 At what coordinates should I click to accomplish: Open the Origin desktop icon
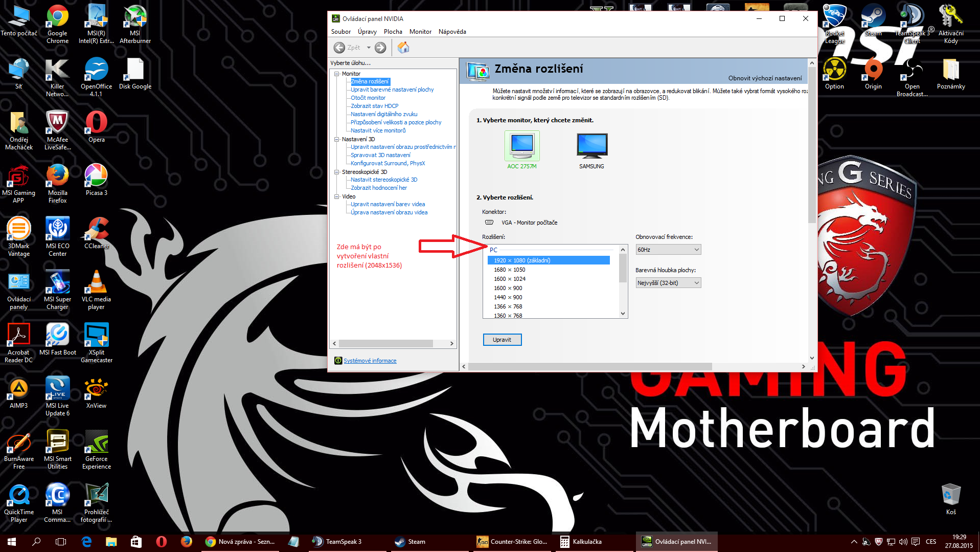pos(873,73)
